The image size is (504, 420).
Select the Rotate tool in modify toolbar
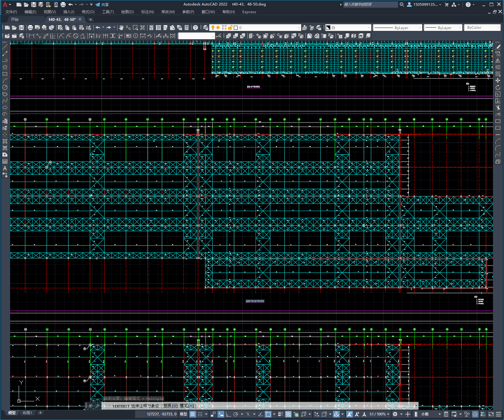(x=498, y=87)
